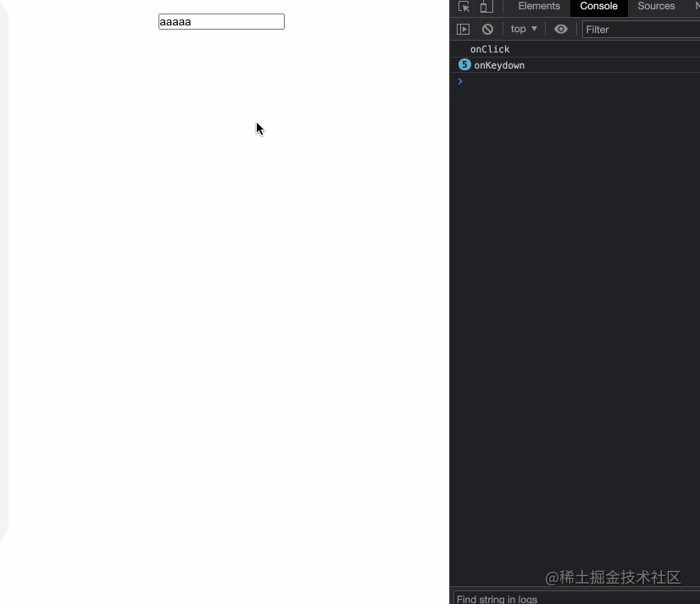Clear the console with the ban icon
Viewport: 700px width, 604px height.
pyautogui.click(x=487, y=30)
